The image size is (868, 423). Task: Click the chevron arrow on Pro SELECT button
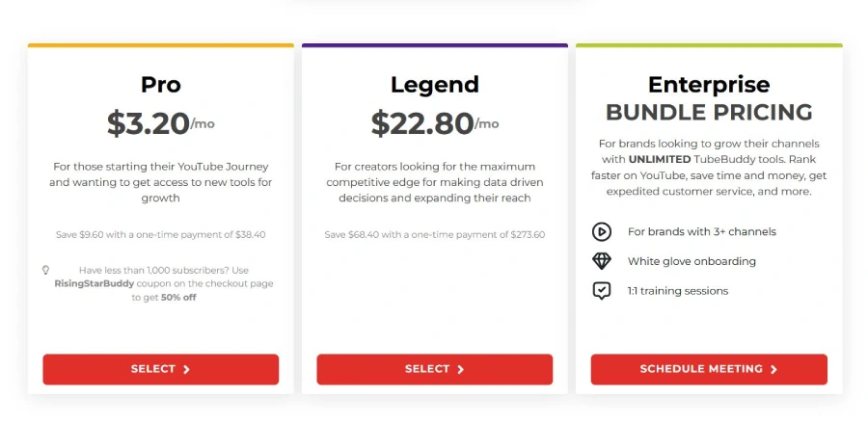point(186,369)
